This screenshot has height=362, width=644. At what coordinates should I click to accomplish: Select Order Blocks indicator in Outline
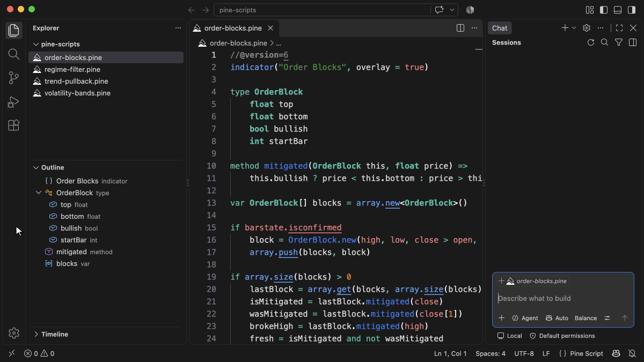[106, 181]
